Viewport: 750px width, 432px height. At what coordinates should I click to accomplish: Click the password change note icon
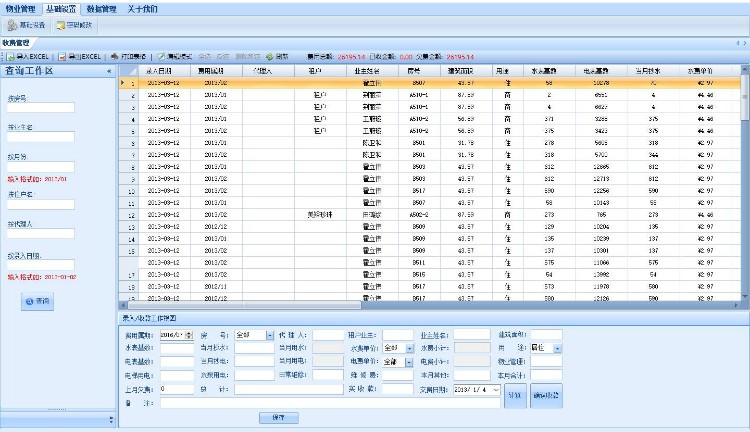60,25
